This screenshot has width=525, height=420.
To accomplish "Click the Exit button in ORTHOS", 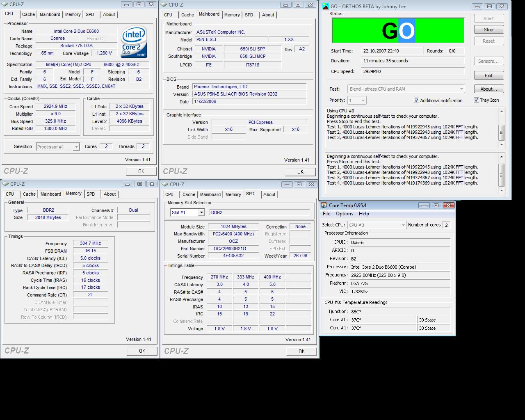I will pos(488,75).
